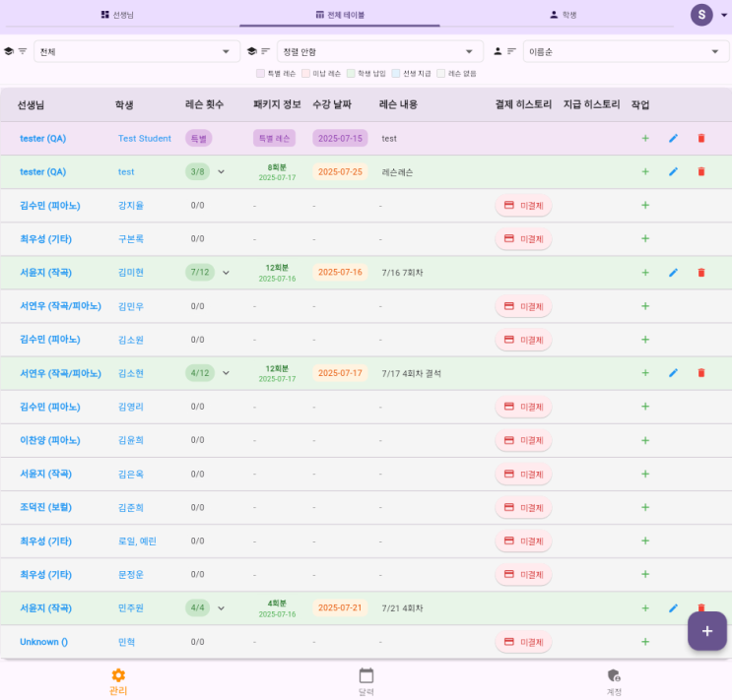Image resolution: width=732 pixels, height=700 pixels.
Task: Open the 전체 teacher filter dropdown
Action: click(137, 51)
